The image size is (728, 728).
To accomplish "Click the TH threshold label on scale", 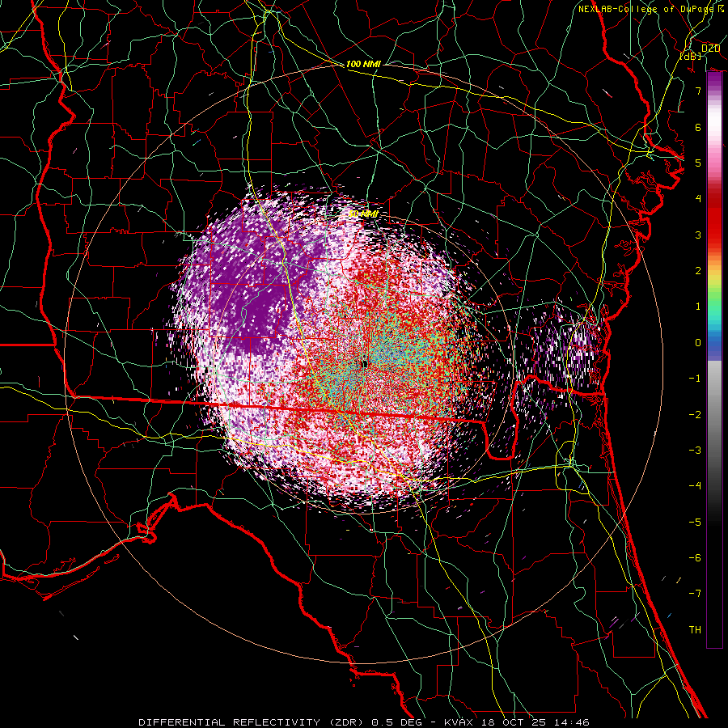I will pos(695,630).
